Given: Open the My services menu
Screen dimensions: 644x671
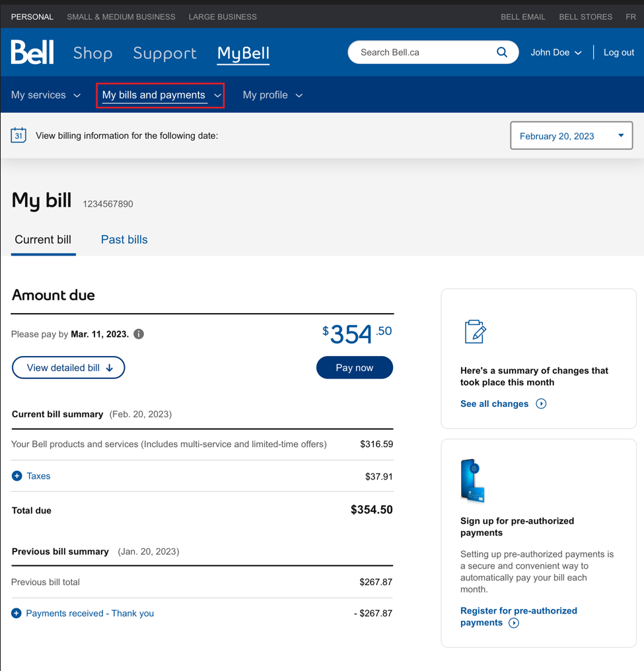Looking at the screenshot, I should [x=46, y=95].
